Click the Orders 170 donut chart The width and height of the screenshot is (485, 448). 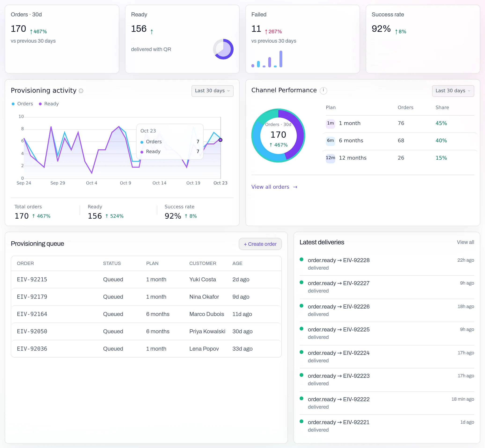point(278,135)
